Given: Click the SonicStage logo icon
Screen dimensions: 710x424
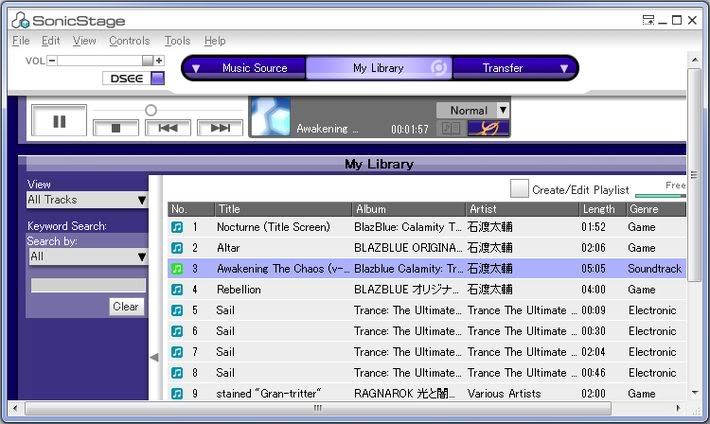Looking at the screenshot, I should pos(20,20).
